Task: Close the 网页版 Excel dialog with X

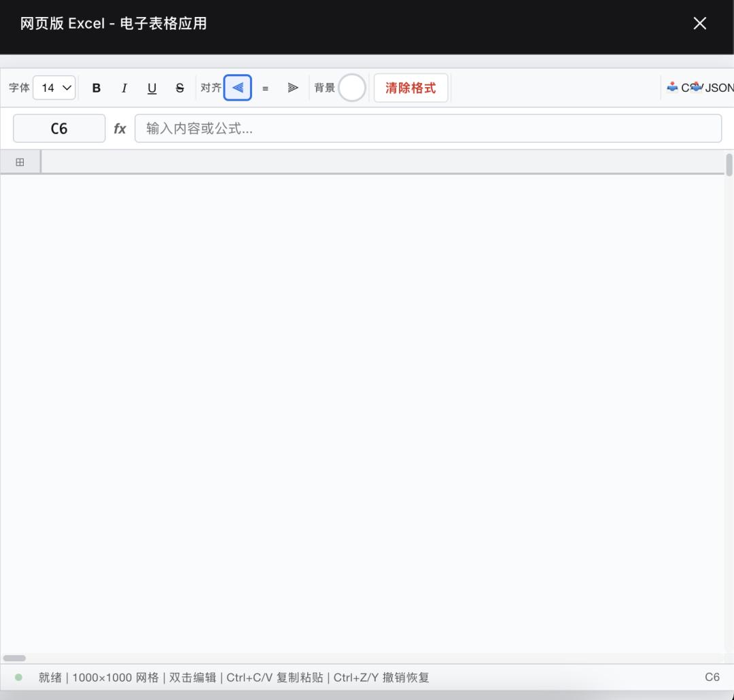Action: pos(700,23)
